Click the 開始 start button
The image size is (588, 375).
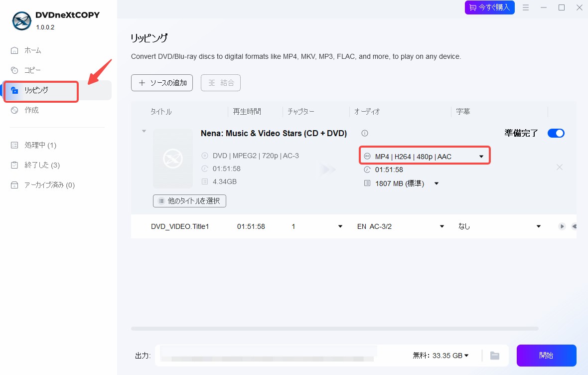pos(546,356)
